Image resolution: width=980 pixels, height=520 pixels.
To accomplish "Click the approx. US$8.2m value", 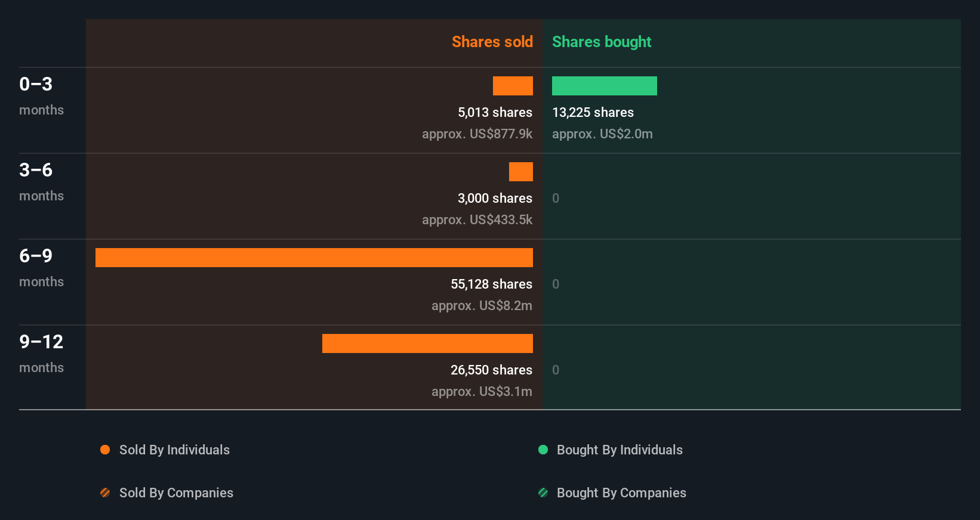I will (x=482, y=306).
